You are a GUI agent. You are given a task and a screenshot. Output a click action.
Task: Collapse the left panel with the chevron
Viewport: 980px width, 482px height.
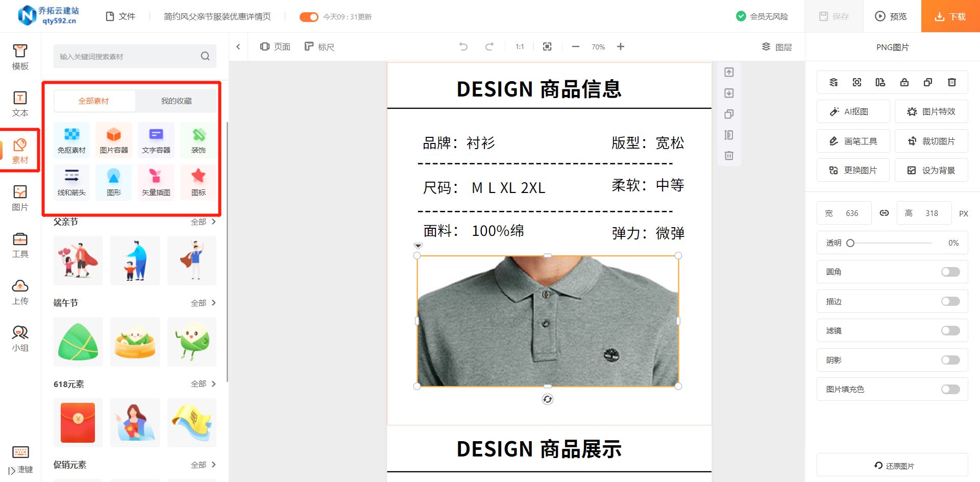238,46
